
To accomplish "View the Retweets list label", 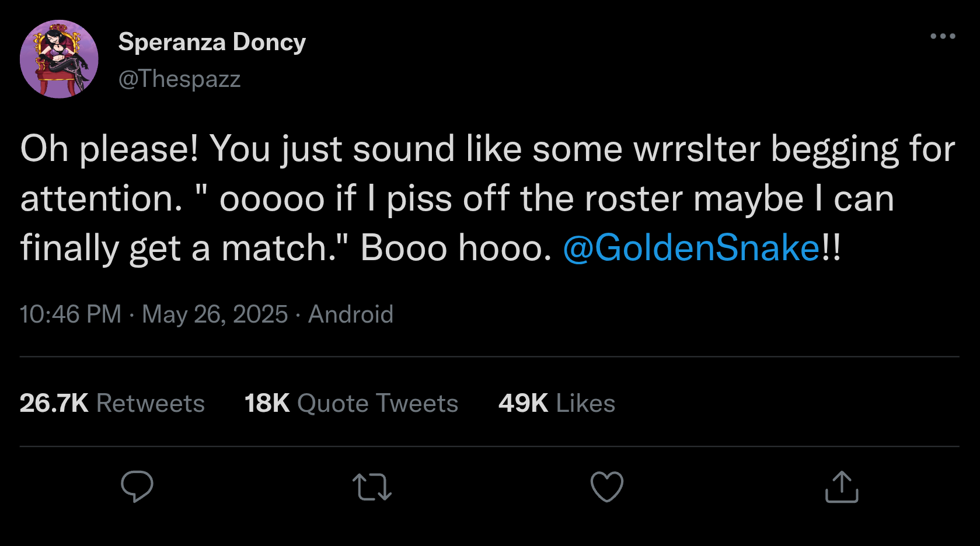I will click(151, 403).
